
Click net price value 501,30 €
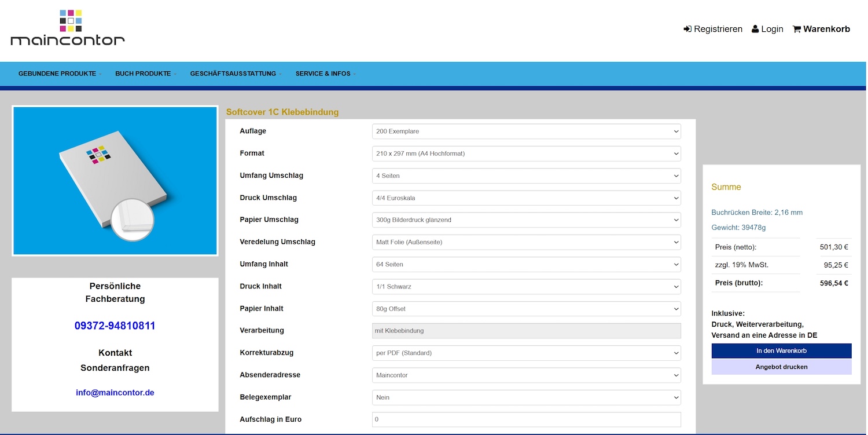834,247
